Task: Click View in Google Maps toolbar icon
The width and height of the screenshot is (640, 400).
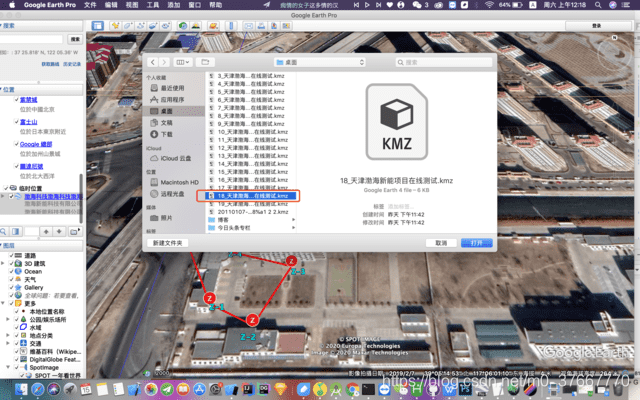Action: coord(286,26)
